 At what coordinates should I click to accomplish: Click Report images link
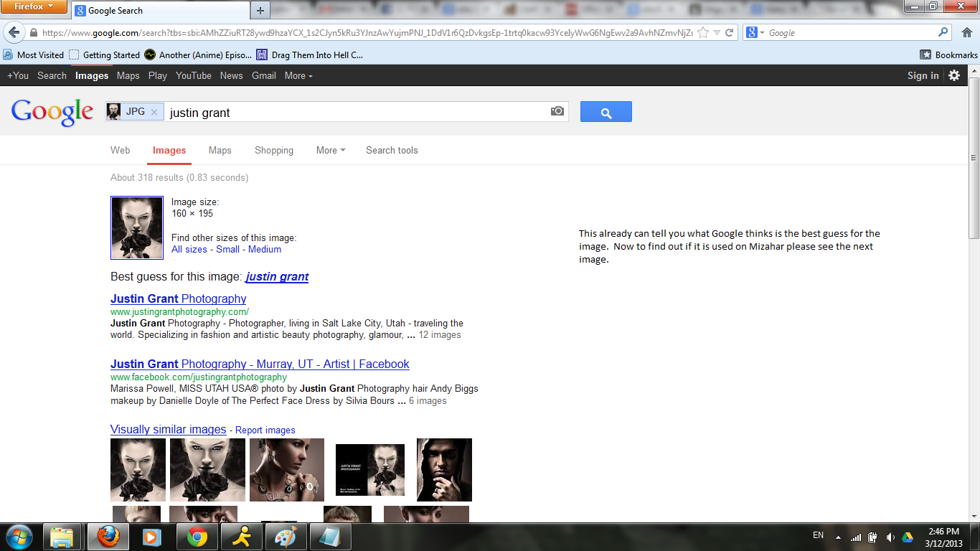coord(265,430)
